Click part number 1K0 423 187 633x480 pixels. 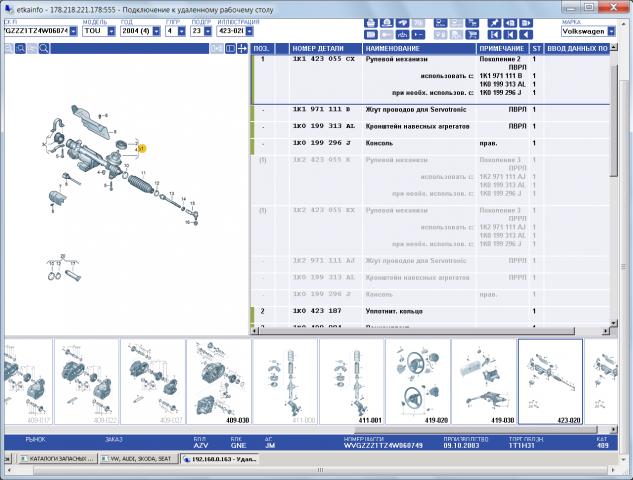click(317, 311)
